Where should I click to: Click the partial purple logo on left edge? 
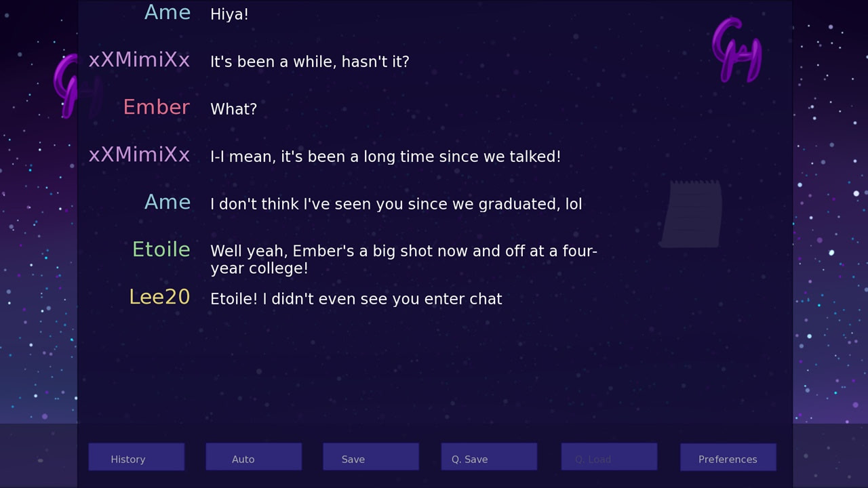coord(66,85)
